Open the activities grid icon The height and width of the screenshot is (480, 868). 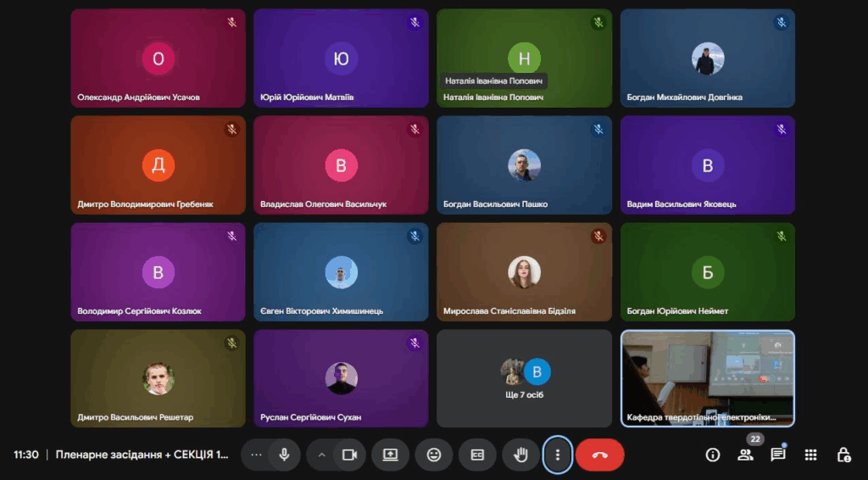(810, 455)
